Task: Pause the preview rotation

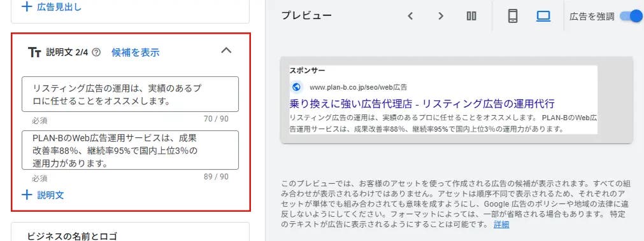Action: click(471, 16)
